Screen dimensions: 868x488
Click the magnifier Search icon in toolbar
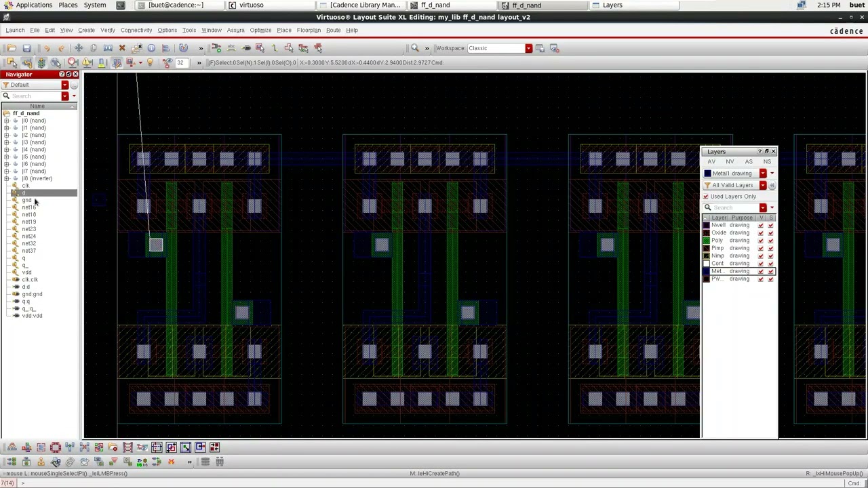coord(414,48)
